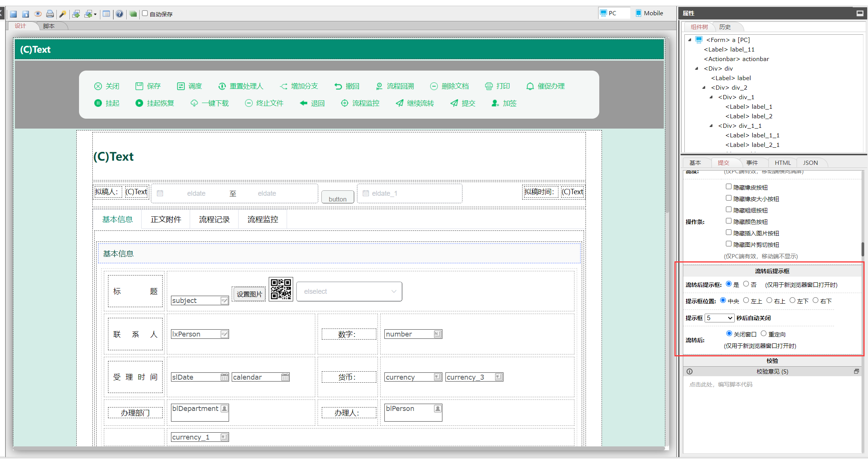Click the QR code image on form
868x459 pixels.
tap(281, 289)
